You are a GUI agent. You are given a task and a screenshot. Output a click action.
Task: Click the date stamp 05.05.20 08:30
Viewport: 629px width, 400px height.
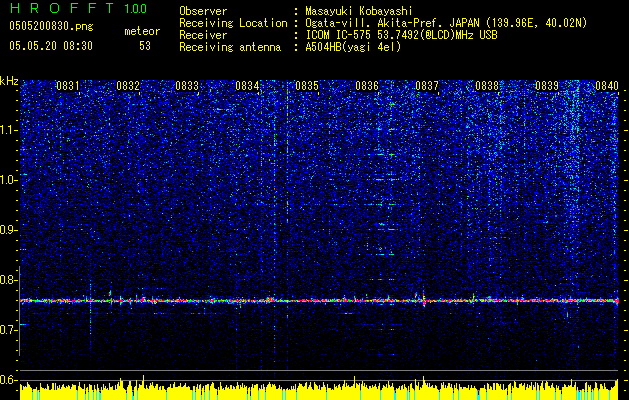pos(51,46)
